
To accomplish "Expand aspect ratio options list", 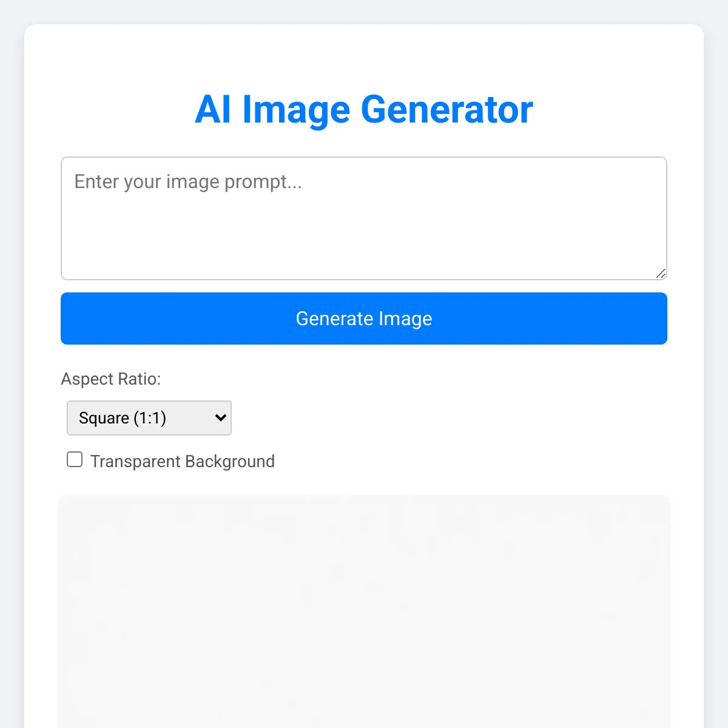I will click(x=149, y=418).
